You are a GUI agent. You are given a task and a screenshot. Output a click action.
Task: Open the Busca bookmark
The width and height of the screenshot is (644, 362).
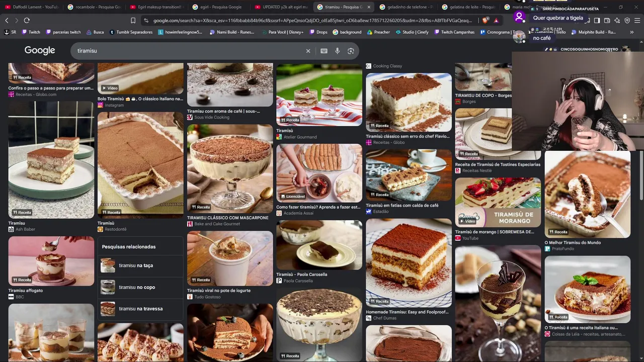pyautogui.click(x=95, y=32)
